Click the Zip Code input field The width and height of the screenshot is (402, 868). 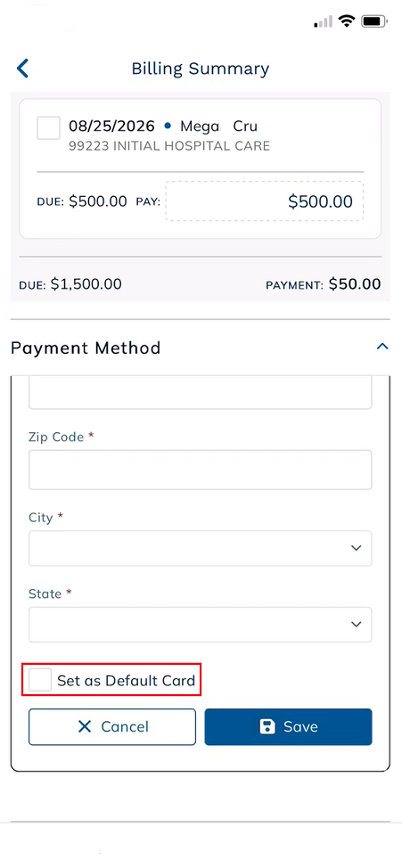[201, 470]
